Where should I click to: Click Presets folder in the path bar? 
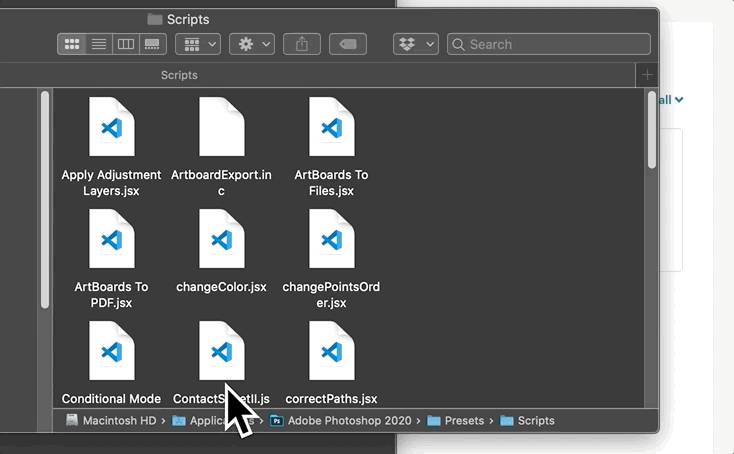coord(455,420)
